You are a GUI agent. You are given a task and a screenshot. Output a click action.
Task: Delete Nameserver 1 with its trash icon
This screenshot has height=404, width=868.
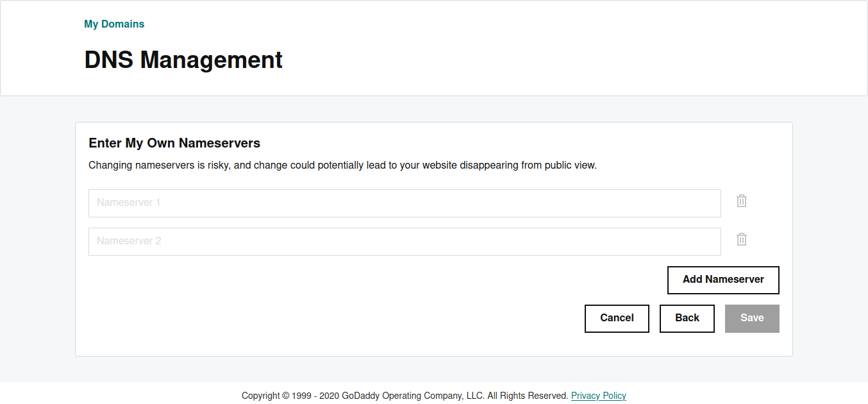click(x=742, y=201)
